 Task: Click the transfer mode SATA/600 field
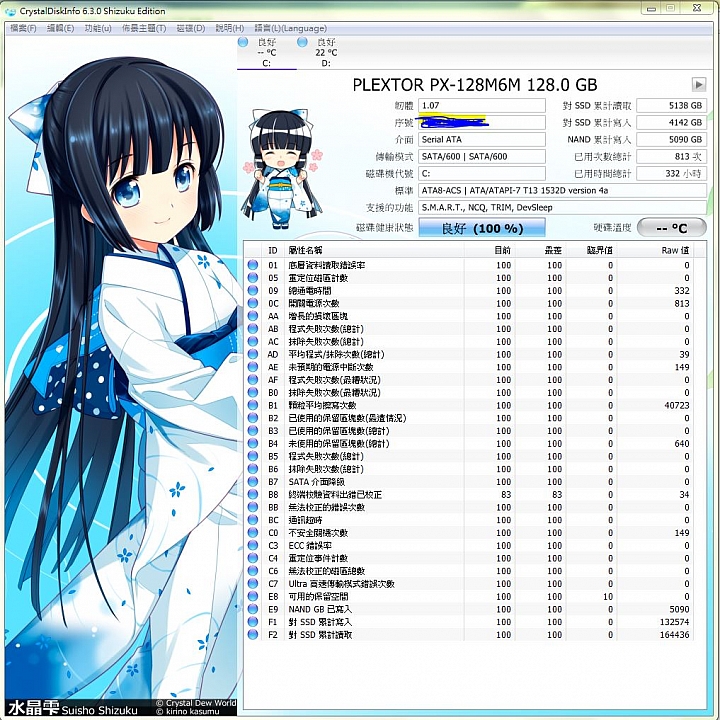click(x=482, y=157)
